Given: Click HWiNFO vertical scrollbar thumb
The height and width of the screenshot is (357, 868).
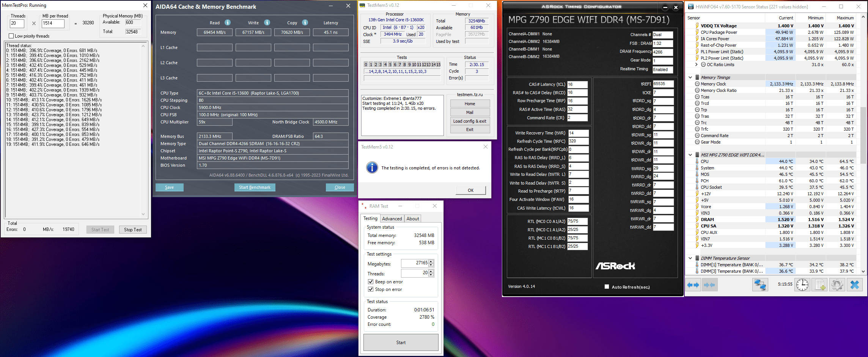Looking at the screenshot, I should click(x=863, y=136).
